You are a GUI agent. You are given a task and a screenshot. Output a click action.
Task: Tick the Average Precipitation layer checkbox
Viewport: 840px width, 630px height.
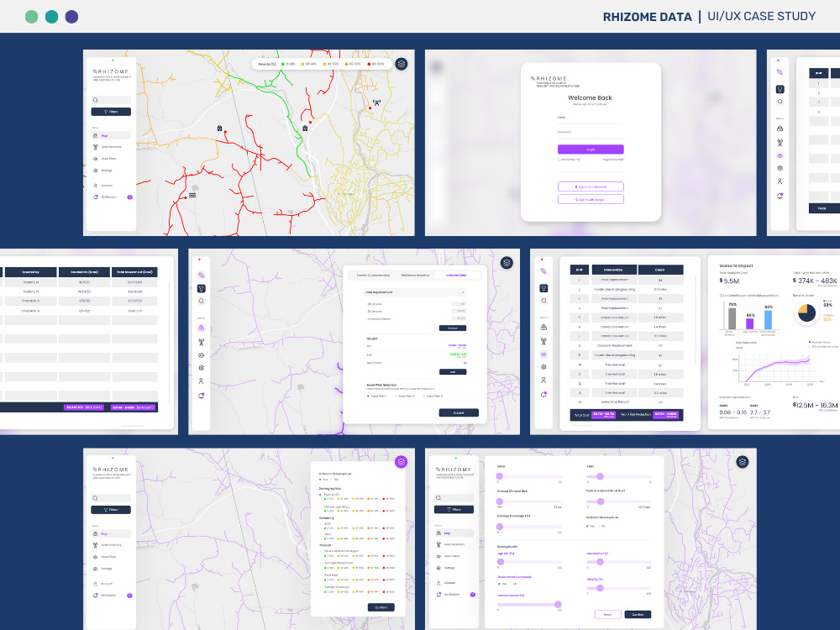(321, 563)
